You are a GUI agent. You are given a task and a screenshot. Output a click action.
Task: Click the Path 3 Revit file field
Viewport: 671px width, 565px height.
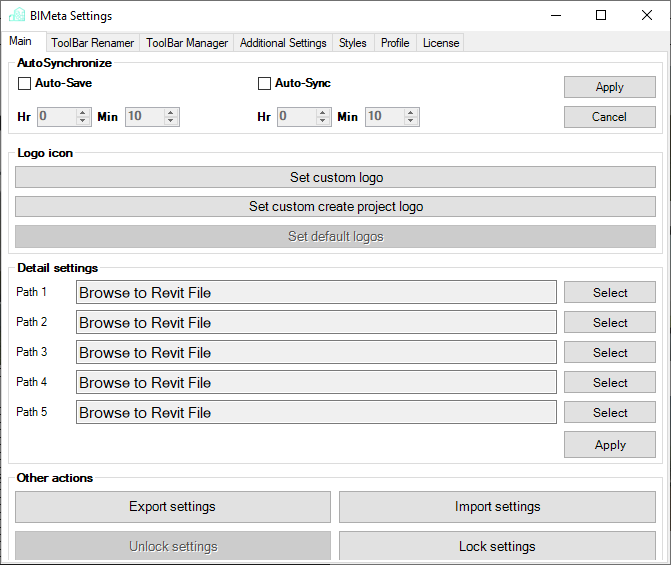[x=316, y=353]
